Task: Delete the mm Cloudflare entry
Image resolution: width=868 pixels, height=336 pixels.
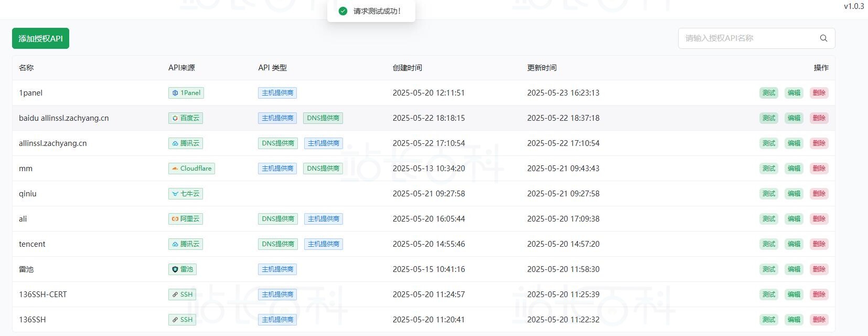Action: [819, 169]
